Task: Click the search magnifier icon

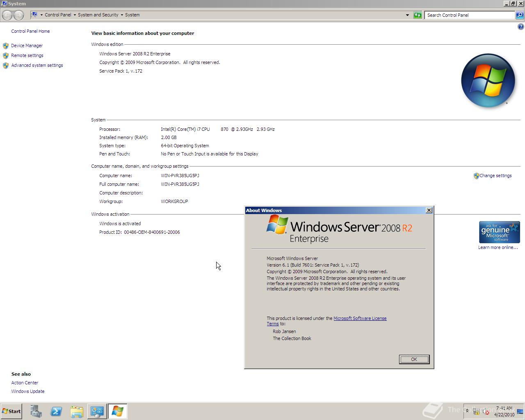Action: 520,15
